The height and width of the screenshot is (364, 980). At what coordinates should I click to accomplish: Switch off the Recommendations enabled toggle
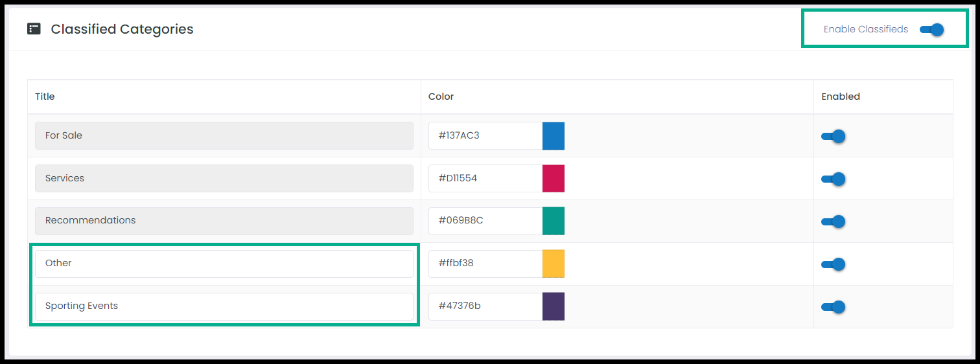tap(834, 222)
